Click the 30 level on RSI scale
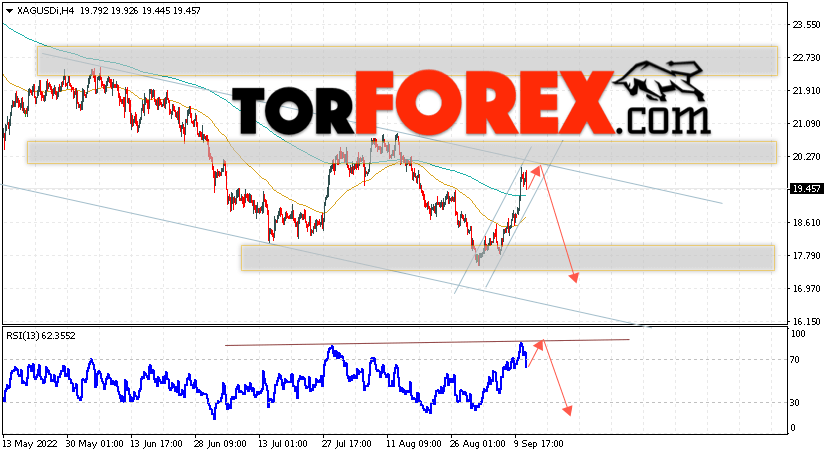The image size is (828, 455). pos(795,403)
